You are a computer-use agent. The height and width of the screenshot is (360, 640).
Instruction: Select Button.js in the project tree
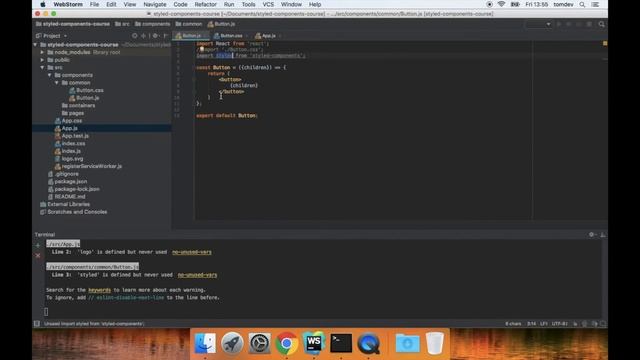click(x=84, y=98)
